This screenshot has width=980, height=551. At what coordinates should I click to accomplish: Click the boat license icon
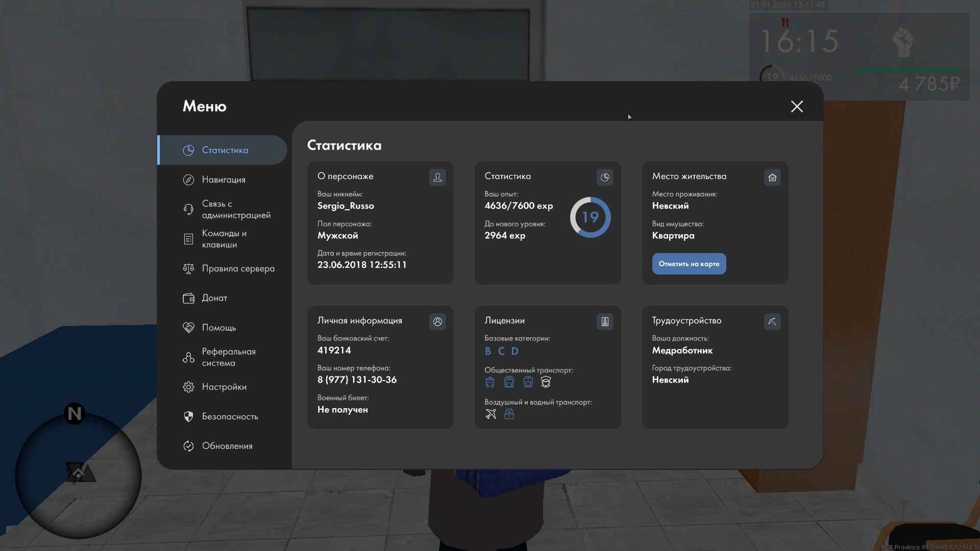click(x=509, y=414)
